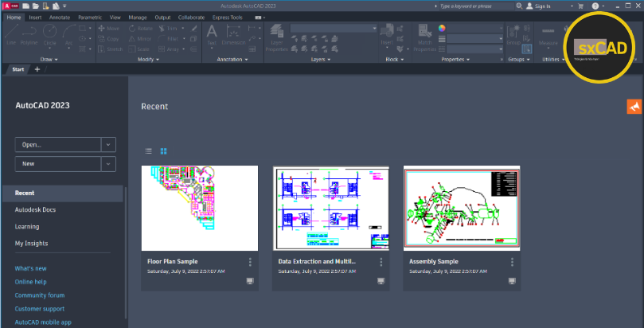
Task: Expand the Block panel
Action: 395,60
